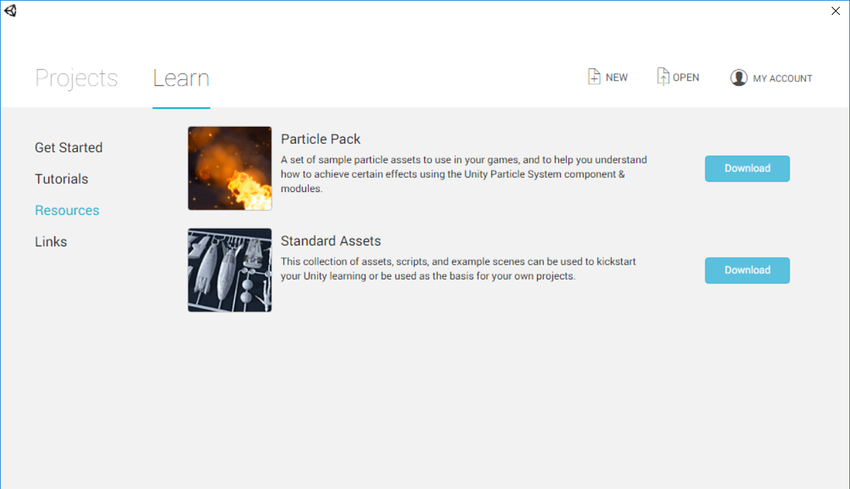Click the Particle Pack title
850x489 pixels.
point(320,139)
